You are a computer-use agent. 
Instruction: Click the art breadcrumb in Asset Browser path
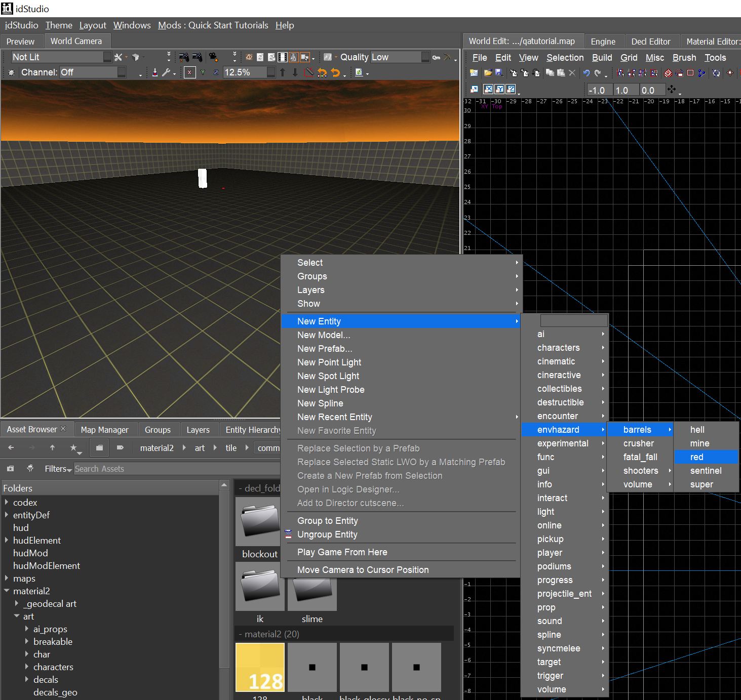200,448
